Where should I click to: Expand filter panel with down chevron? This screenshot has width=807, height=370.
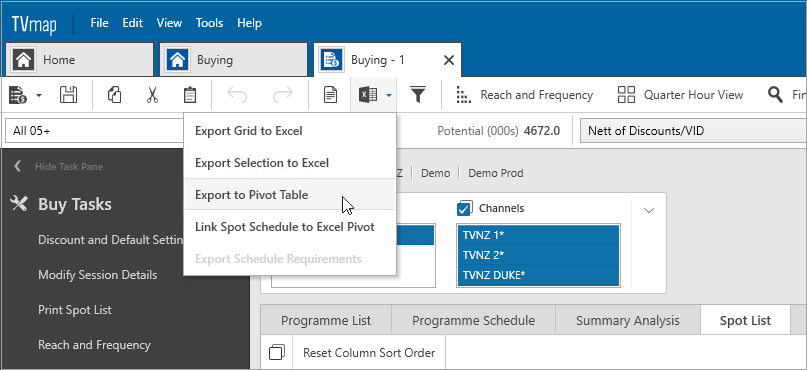coord(649,210)
